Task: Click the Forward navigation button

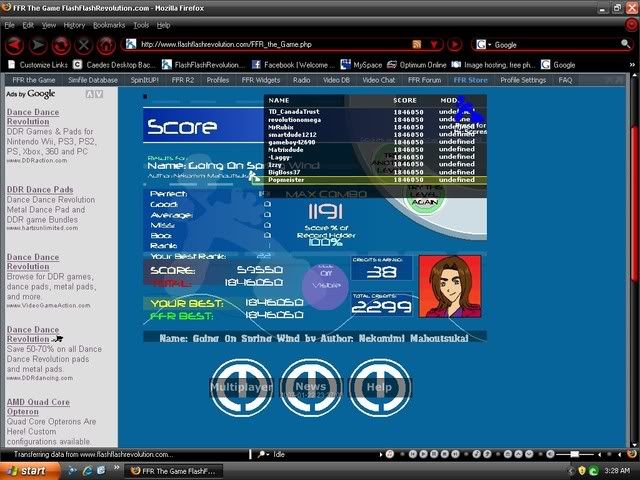Action: pos(39,45)
